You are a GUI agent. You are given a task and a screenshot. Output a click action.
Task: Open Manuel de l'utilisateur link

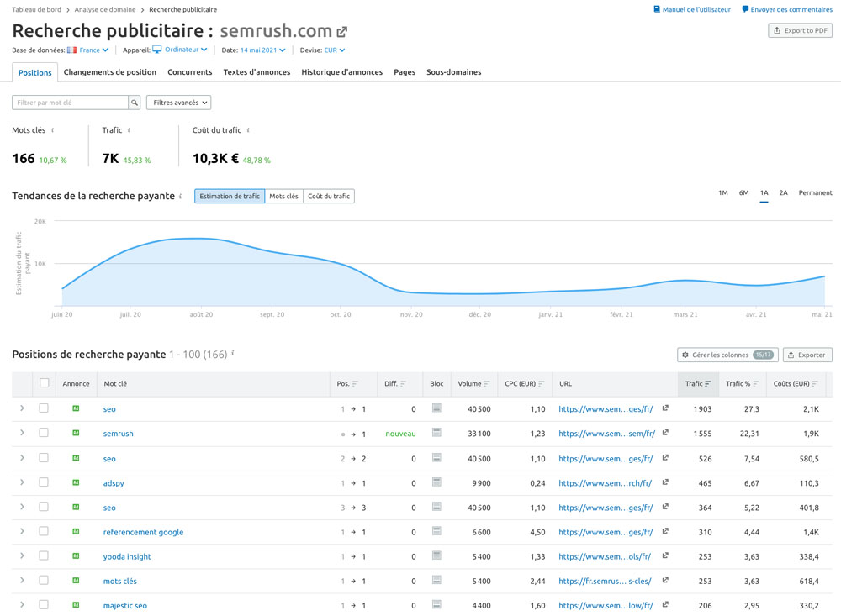[x=692, y=9]
